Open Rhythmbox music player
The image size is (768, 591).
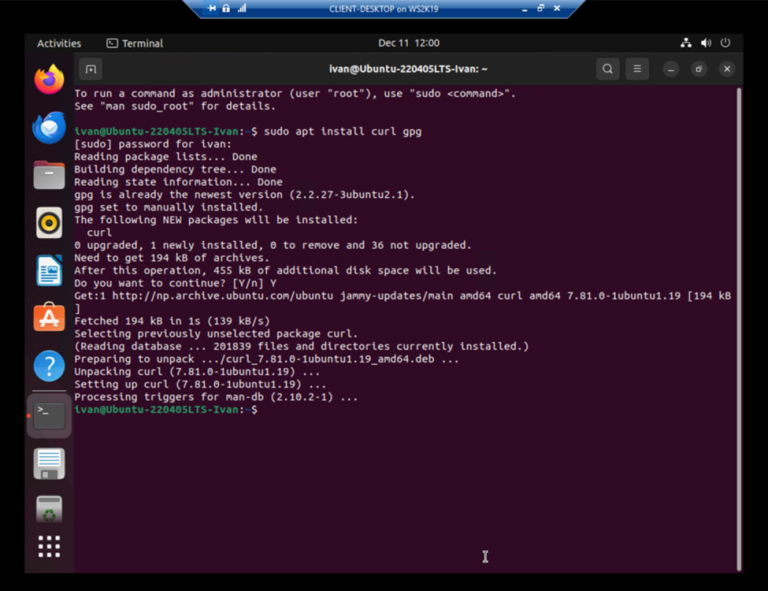(49, 222)
